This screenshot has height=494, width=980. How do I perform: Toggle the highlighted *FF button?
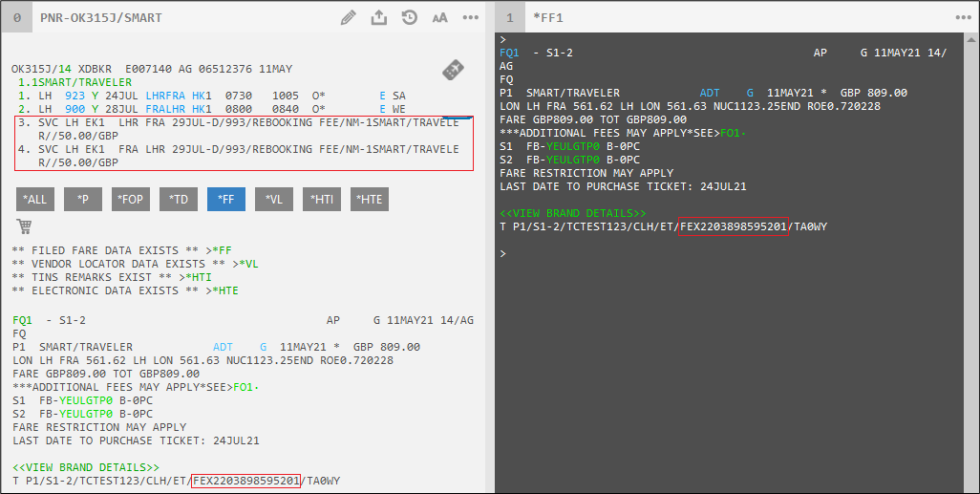226,199
